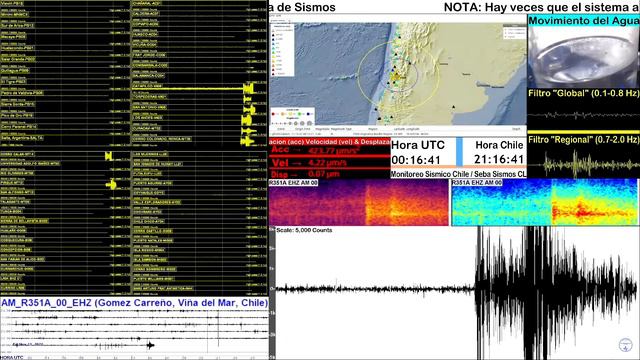Click the Scale: 5,000 Counts label

304,230
